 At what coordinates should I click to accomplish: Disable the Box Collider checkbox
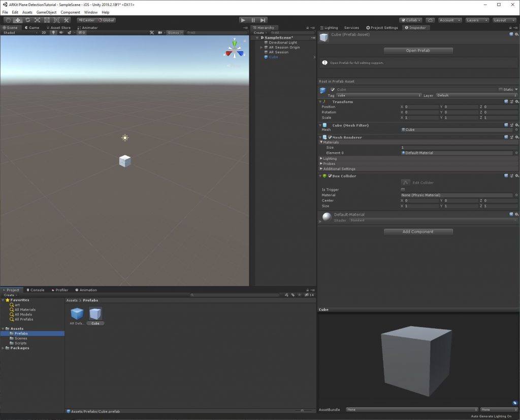coord(330,176)
